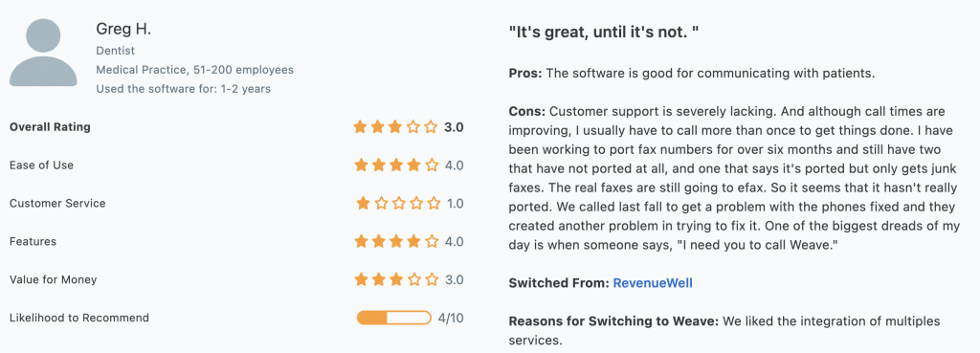The height and width of the screenshot is (353, 980).
Task: Click the 4/10 recommendation score
Action: pos(451,318)
